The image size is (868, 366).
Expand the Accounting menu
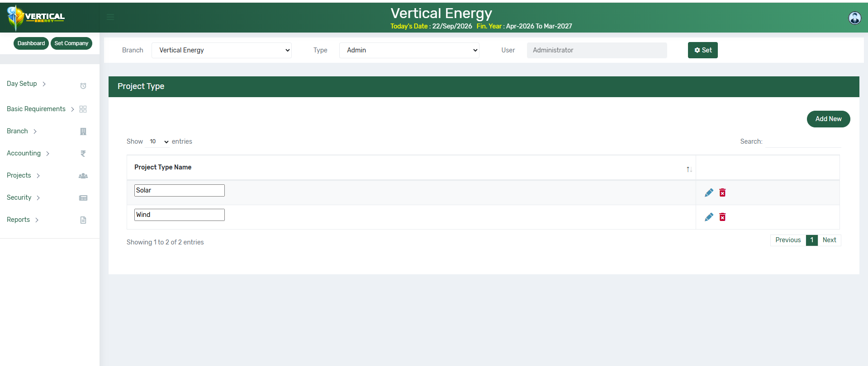28,153
